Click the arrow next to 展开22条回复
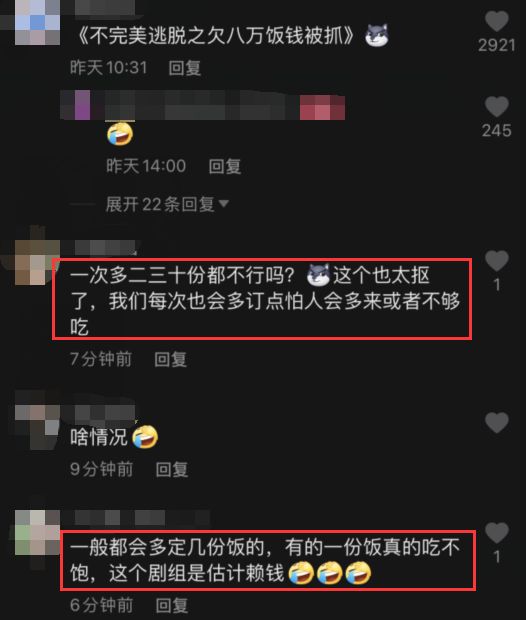The width and height of the screenshot is (526, 620). 224,204
